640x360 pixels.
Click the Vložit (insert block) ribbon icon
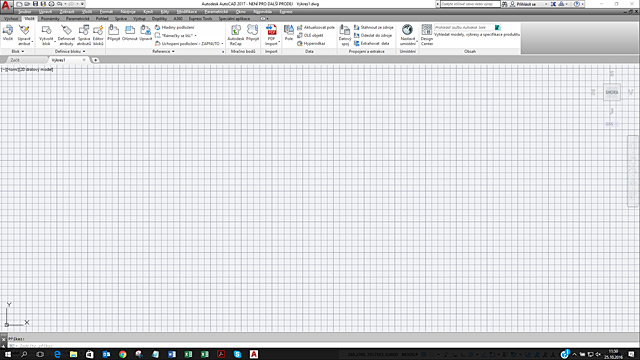coord(8,32)
